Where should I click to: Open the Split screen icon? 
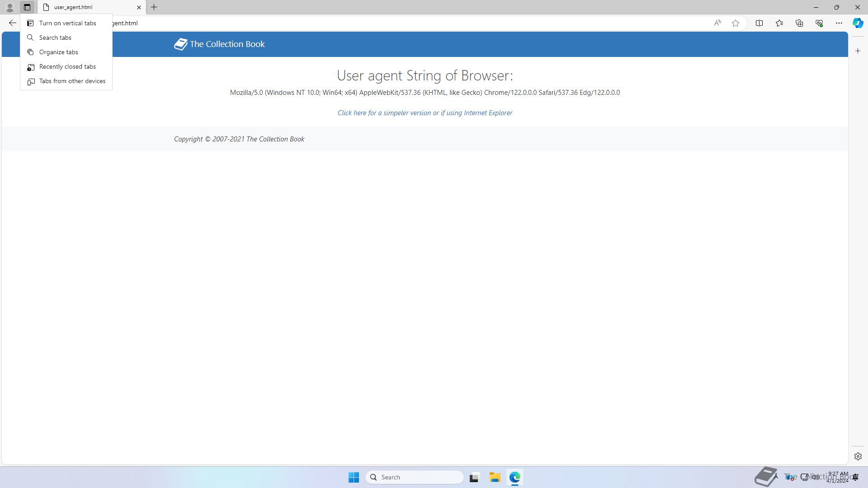759,23
